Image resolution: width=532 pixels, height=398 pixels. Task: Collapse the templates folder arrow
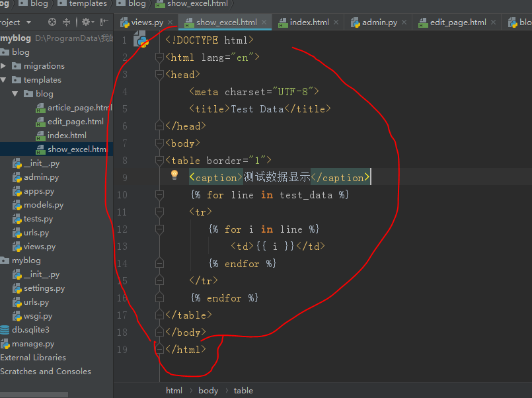(3, 80)
